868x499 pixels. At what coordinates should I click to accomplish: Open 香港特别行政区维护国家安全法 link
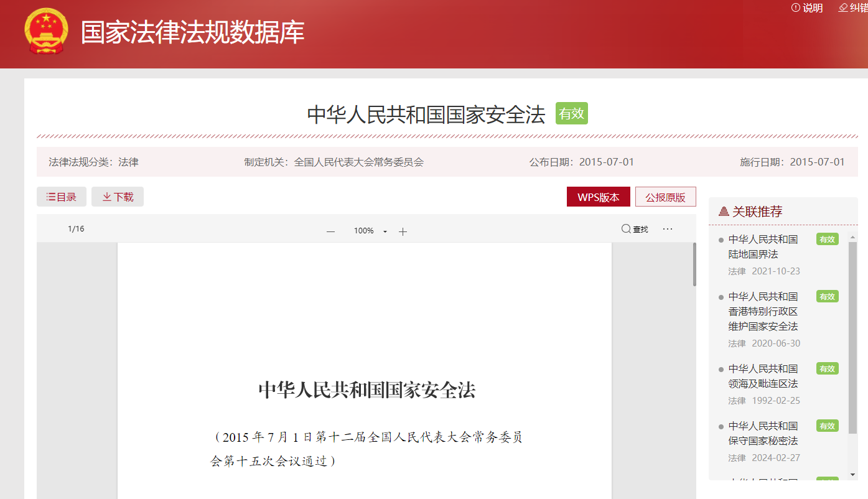[x=763, y=311]
